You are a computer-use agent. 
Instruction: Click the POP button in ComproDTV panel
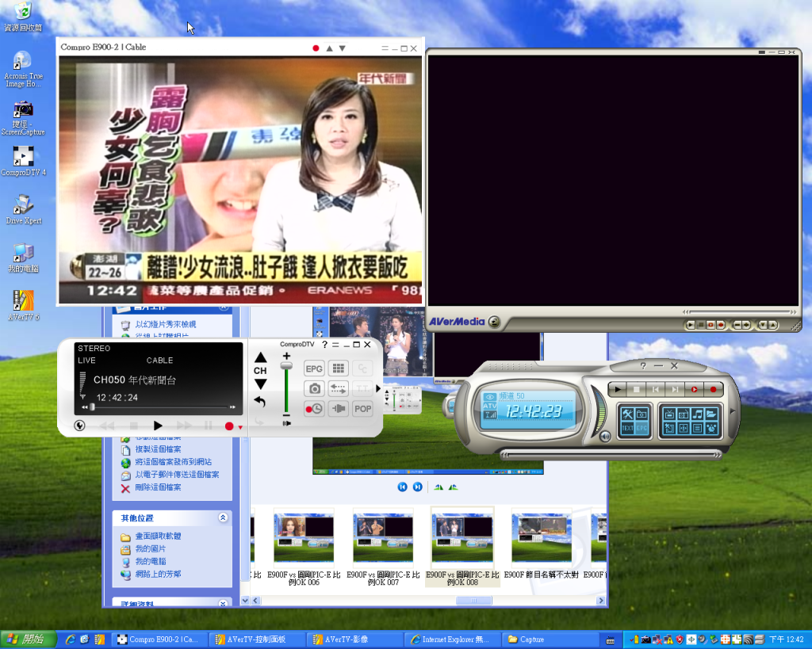pos(362,409)
